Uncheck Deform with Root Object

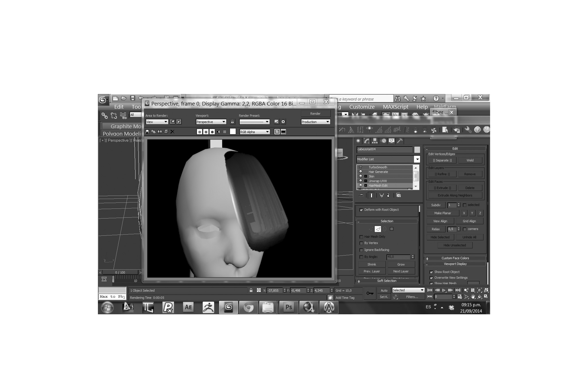[x=361, y=210]
